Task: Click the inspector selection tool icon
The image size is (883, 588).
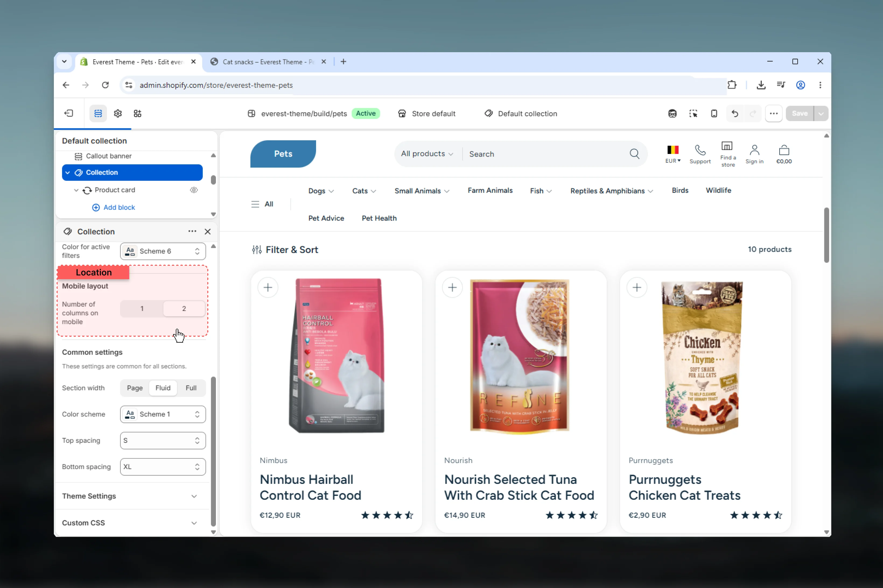Action: tap(693, 113)
